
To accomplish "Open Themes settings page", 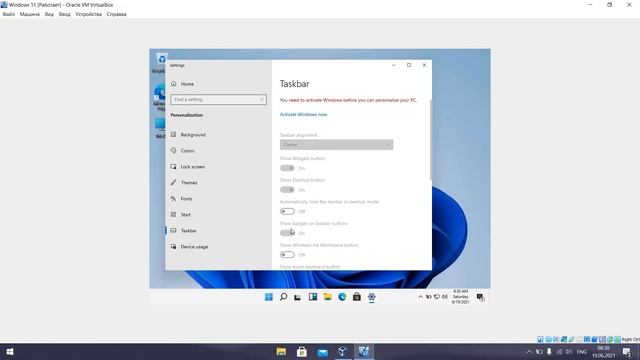I will click(189, 182).
